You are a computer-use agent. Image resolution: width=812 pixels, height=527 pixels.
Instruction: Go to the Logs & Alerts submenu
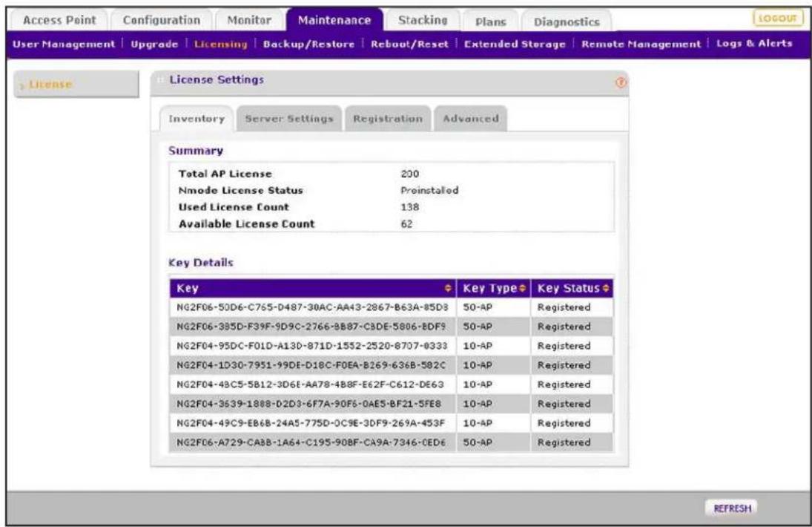tap(754, 44)
